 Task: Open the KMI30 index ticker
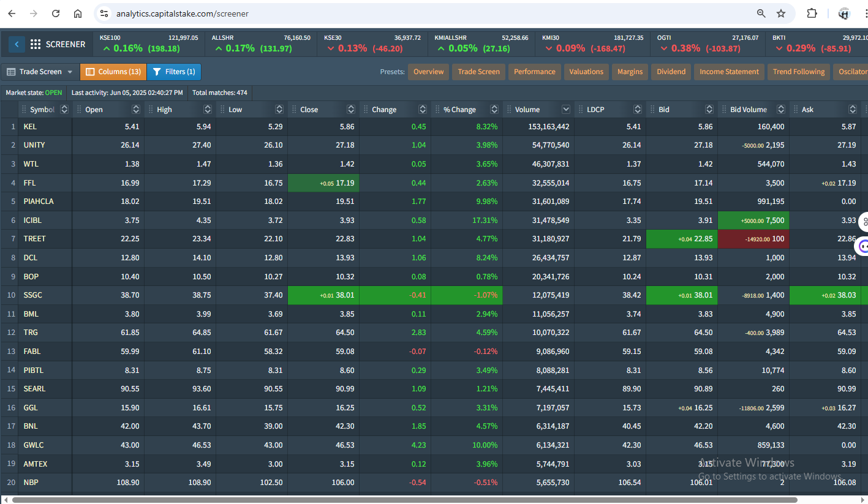click(x=592, y=43)
